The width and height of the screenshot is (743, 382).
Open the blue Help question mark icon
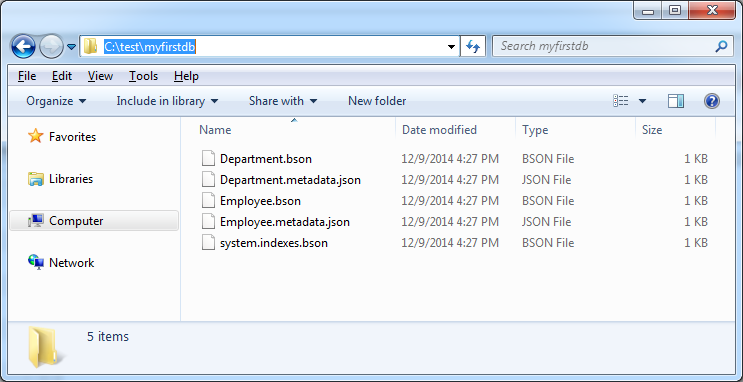pyautogui.click(x=712, y=101)
